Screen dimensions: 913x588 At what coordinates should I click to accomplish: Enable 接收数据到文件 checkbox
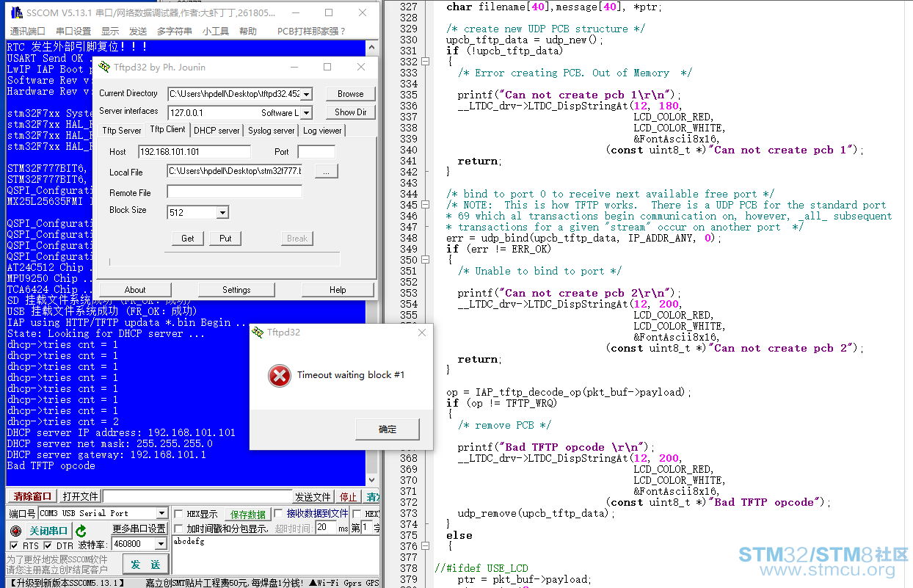278,514
